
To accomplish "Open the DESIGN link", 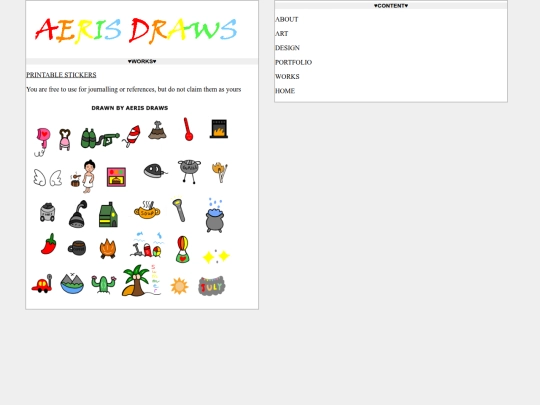I will 287,48.
